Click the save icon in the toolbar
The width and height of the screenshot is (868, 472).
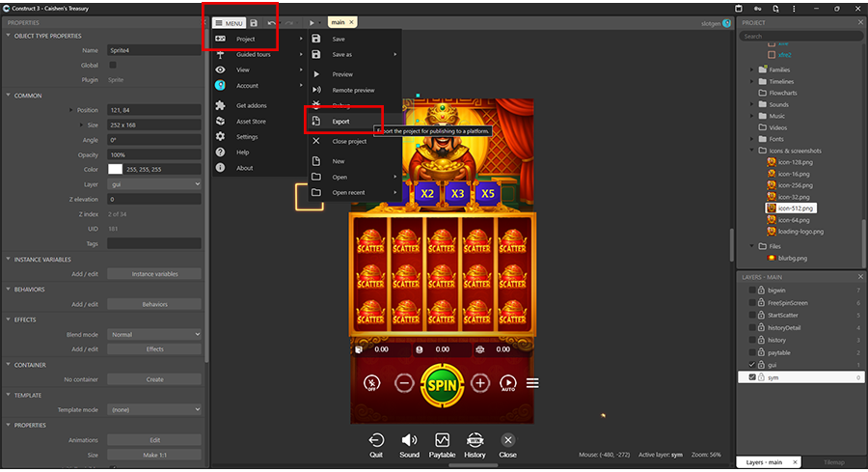point(254,22)
